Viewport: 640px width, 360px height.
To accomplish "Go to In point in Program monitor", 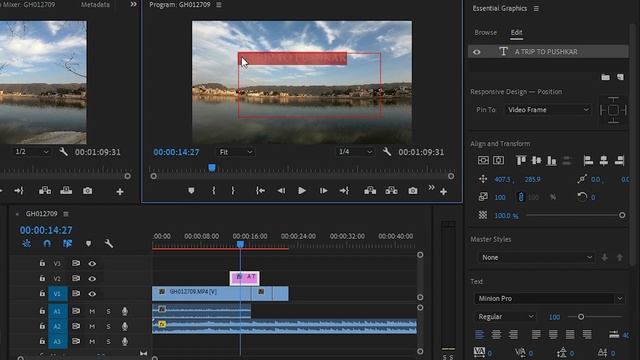I will tap(260, 191).
